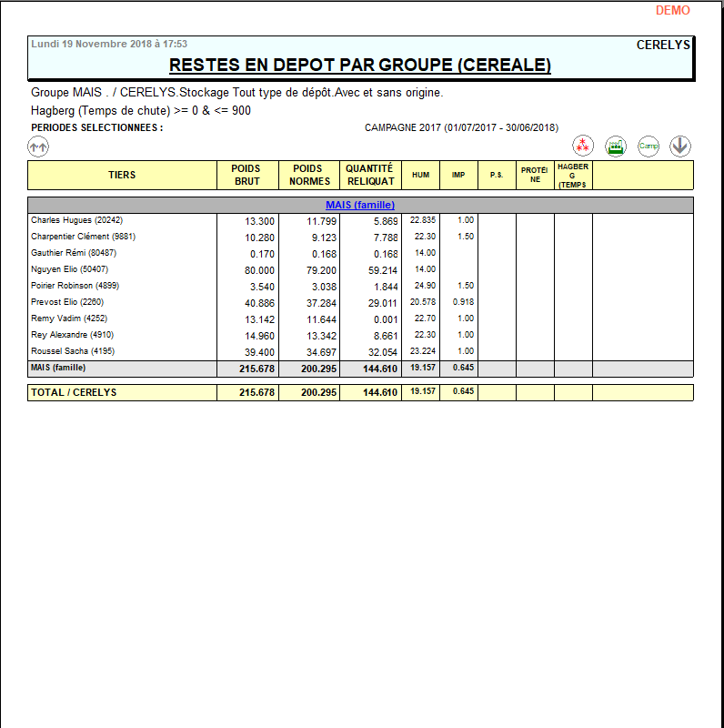Click the green depot building icon

click(616, 146)
